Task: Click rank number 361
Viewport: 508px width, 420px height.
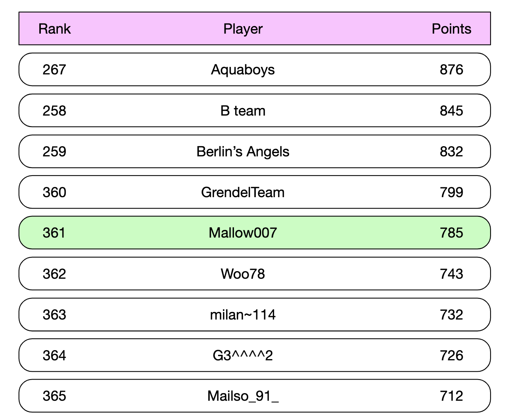Action: 54,233
